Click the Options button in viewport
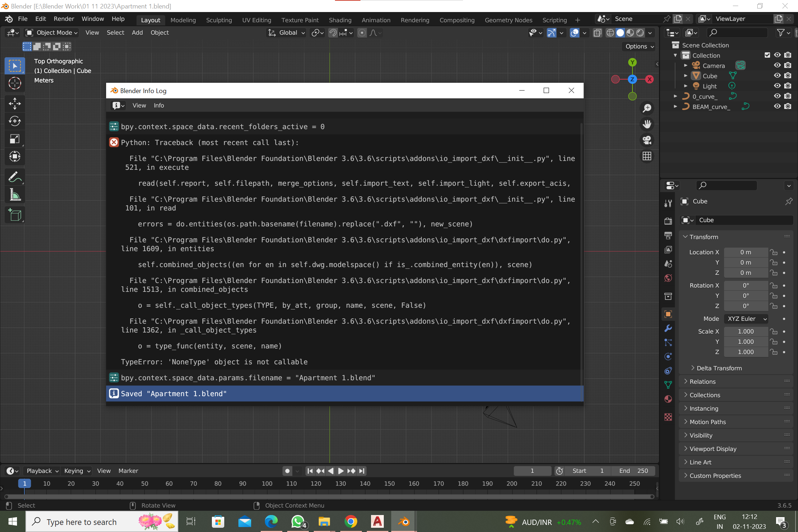The width and height of the screenshot is (798, 532). 640,46
